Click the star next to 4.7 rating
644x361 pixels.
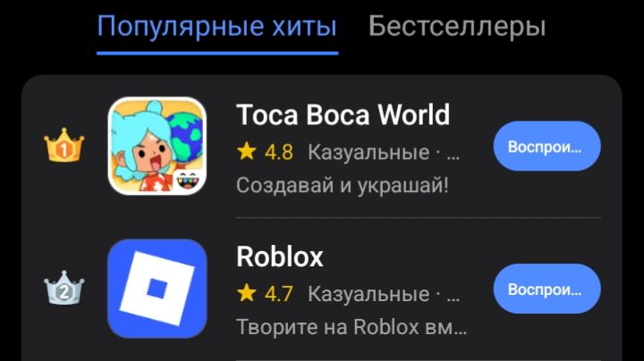click(247, 293)
